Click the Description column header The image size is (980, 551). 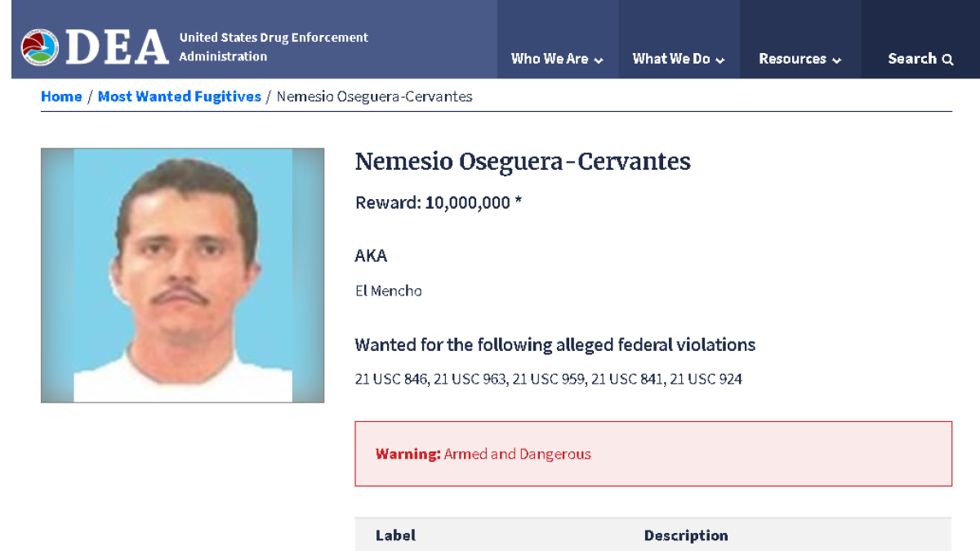(686, 535)
